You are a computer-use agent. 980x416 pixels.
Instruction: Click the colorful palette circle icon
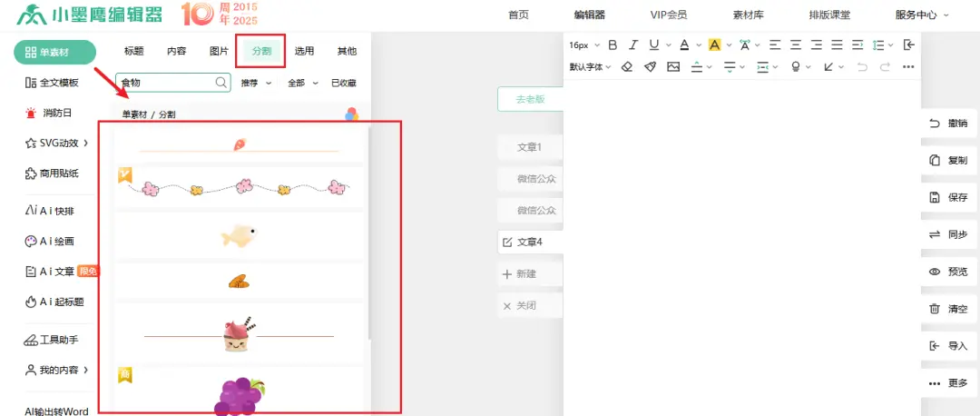(x=352, y=114)
